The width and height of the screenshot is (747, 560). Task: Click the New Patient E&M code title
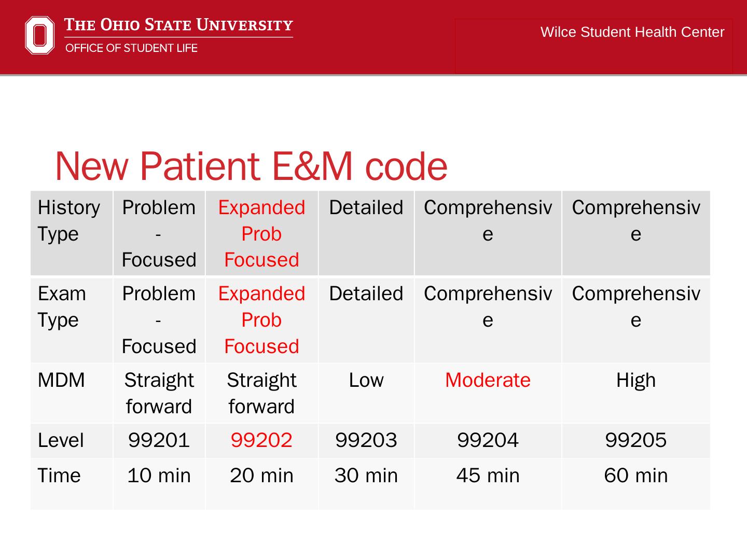pos(251,166)
